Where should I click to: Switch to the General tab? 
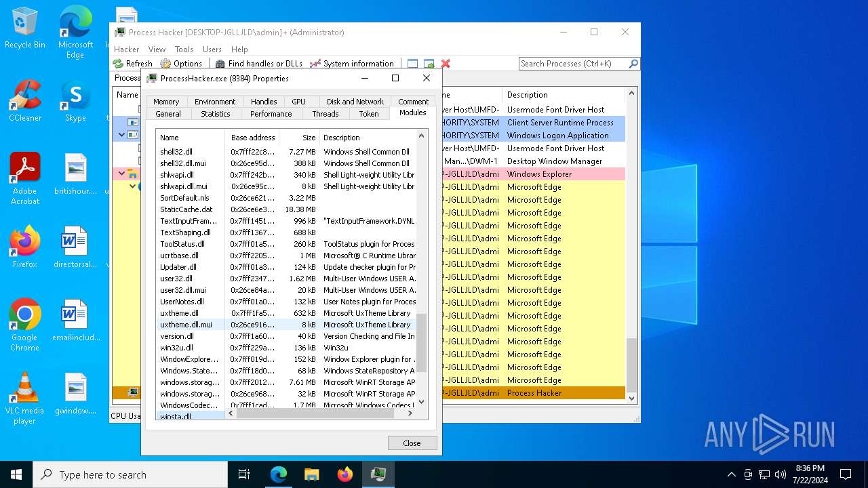pos(168,114)
